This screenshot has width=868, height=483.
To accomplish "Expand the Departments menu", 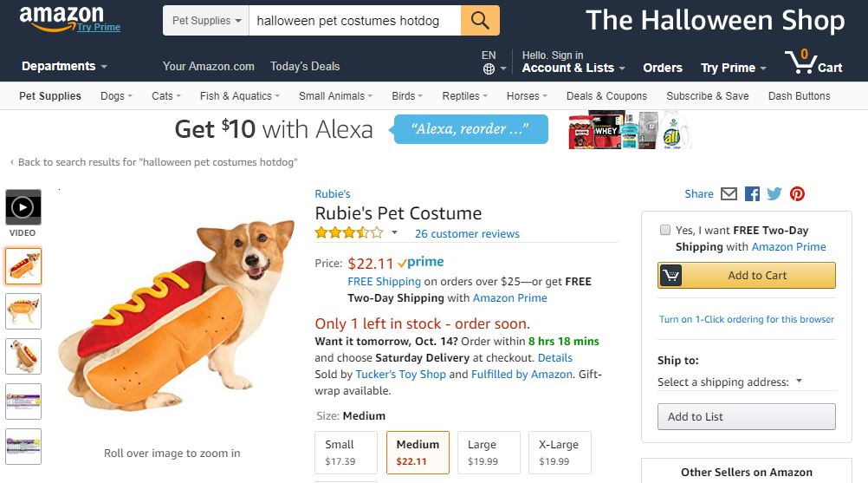I will pos(64,66).
